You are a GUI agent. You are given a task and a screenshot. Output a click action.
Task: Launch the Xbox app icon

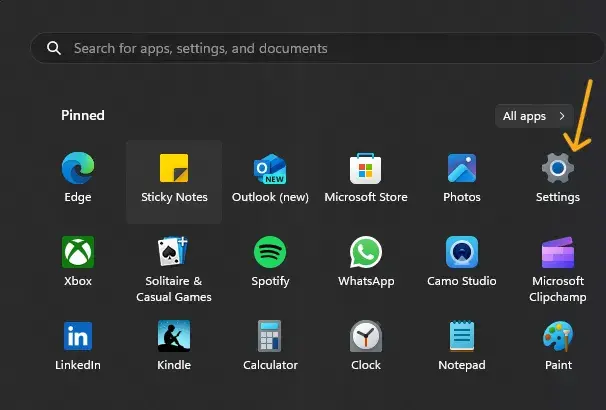(78, 252)
